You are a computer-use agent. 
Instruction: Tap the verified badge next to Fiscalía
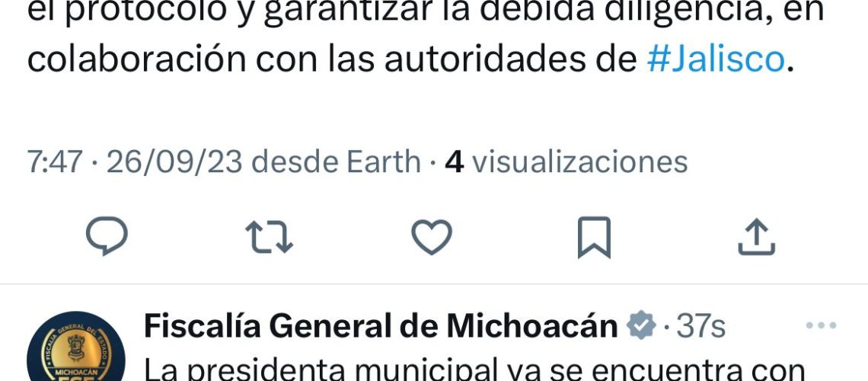pos(640,325)
